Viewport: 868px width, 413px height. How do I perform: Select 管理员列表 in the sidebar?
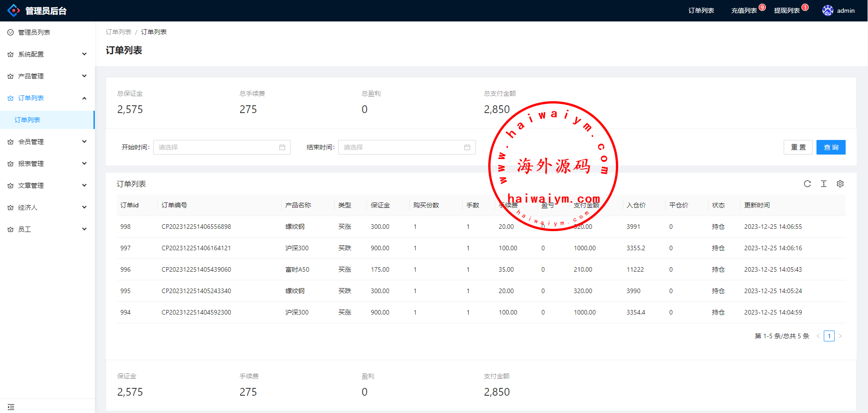[x=34, y=32]
